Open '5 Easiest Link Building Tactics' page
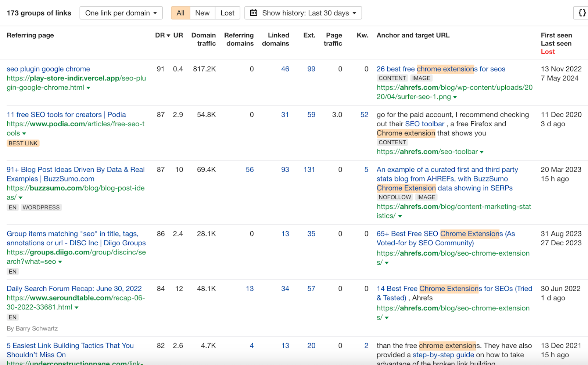Screen dimensions: 588x365 pos(70,350)
